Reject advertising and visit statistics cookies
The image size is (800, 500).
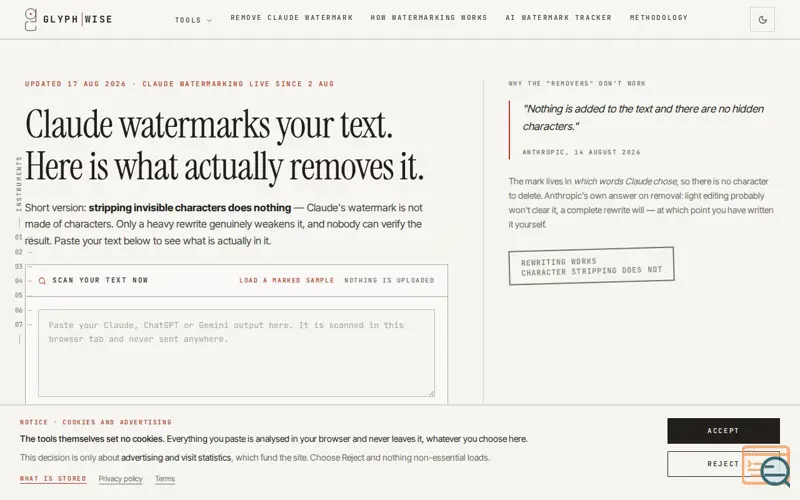(x=723, y=464)
